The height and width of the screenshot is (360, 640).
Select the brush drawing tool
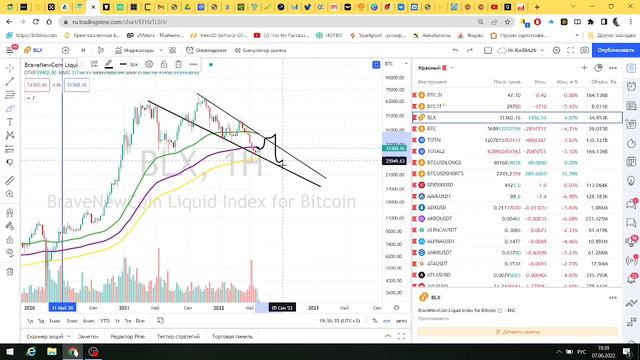[x=10, y=108]
